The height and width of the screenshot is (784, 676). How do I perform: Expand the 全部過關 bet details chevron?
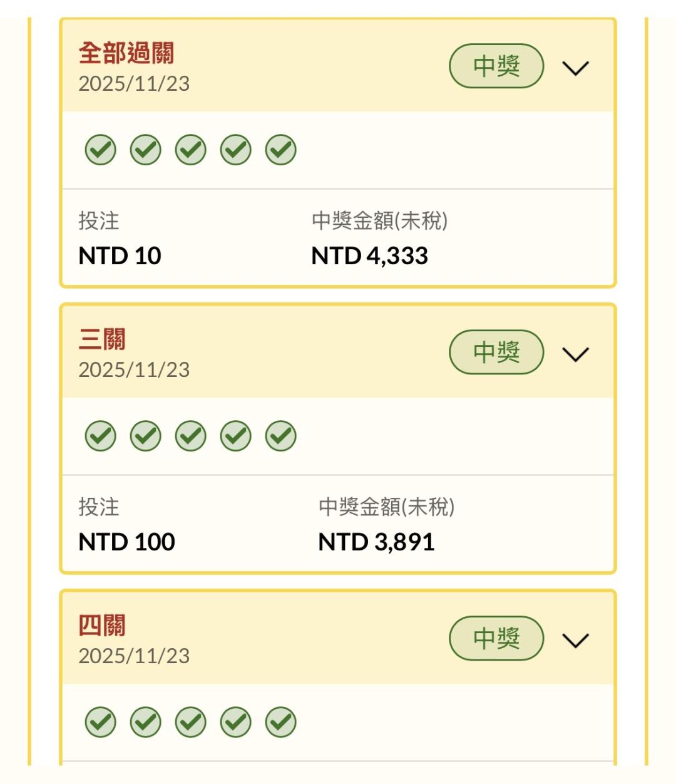pos(576,68)
